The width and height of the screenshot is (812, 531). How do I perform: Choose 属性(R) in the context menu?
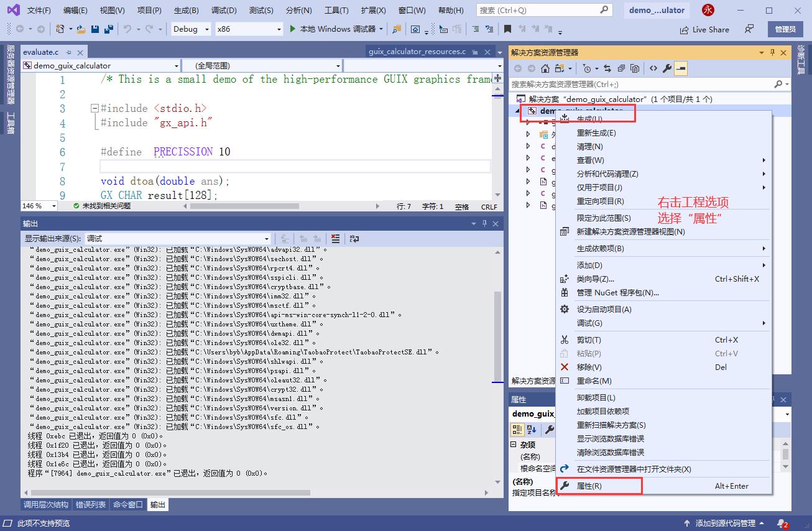663,486
